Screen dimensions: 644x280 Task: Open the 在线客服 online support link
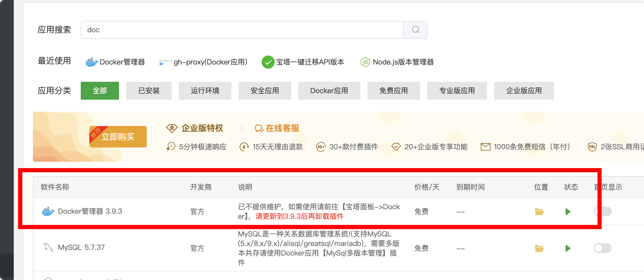click(277, 128)
